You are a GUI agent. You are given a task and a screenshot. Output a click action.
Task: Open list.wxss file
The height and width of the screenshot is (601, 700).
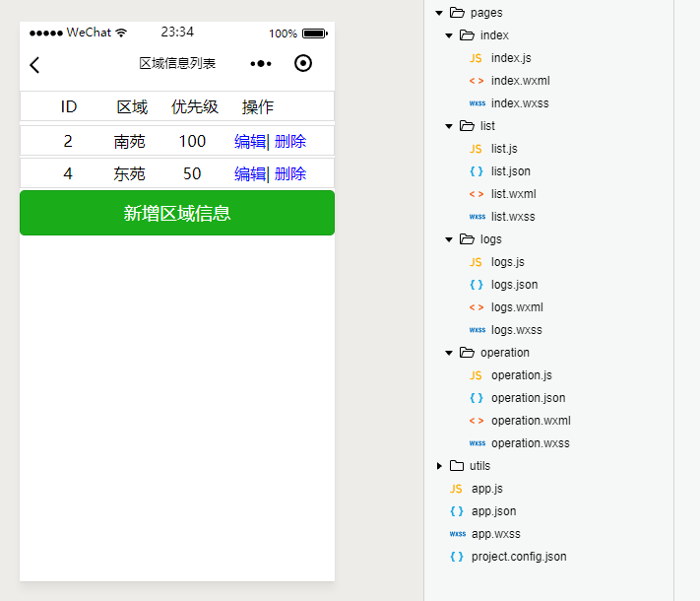(x=513, y=217)
